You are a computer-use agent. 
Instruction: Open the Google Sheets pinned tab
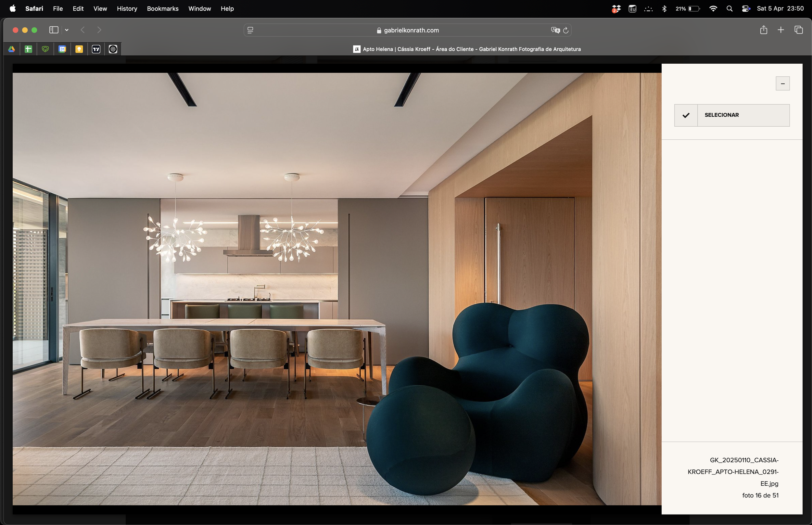click(x=28, y=49)
